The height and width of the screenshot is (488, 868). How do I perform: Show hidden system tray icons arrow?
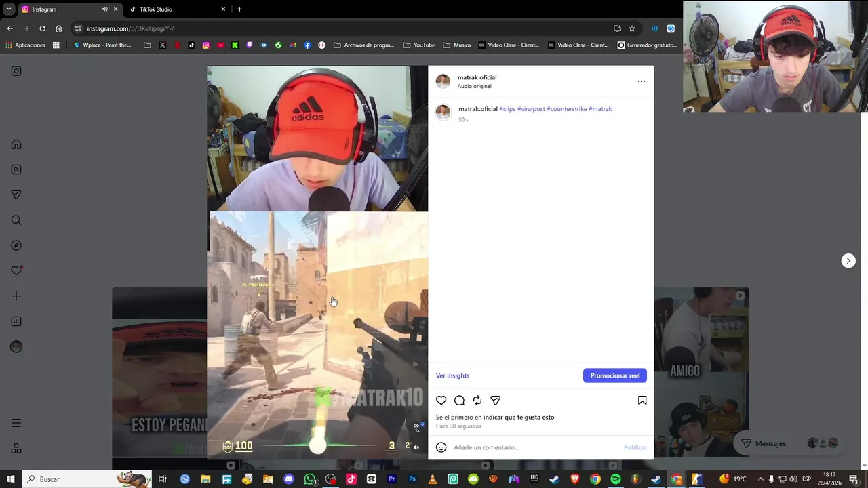tap(760, 479)
